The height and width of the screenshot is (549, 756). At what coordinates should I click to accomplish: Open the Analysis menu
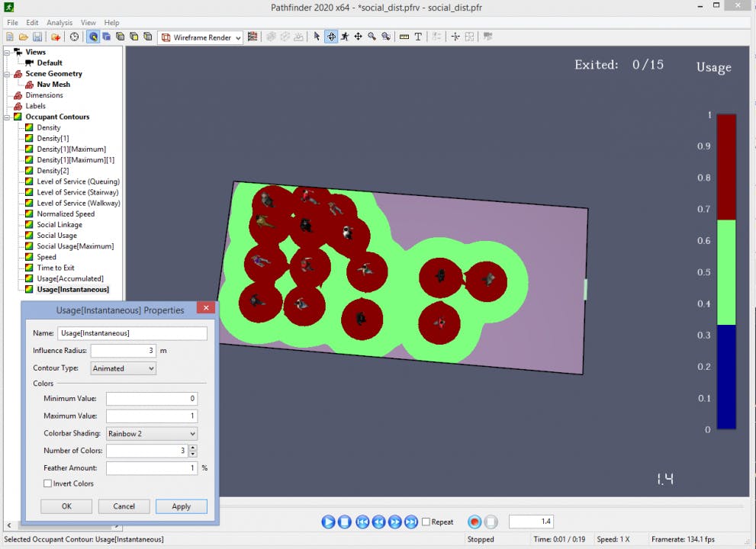(x=60, y=23)
